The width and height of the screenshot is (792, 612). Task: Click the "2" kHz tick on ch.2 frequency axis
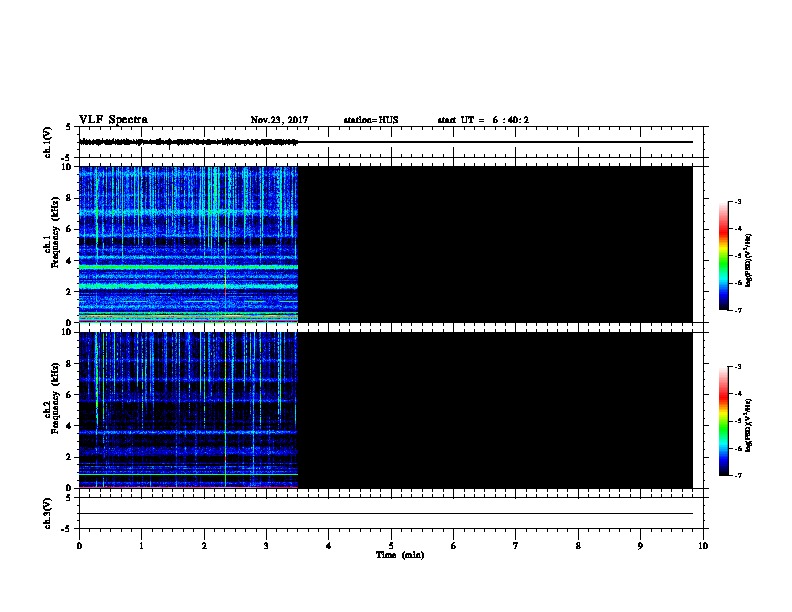coord(69,457)
